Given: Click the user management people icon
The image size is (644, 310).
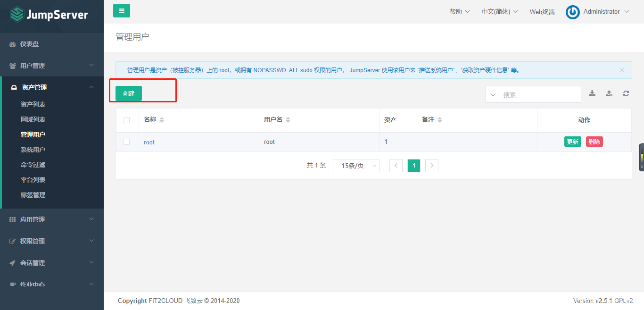Looking at the screenshot, I should click(13, 66).
